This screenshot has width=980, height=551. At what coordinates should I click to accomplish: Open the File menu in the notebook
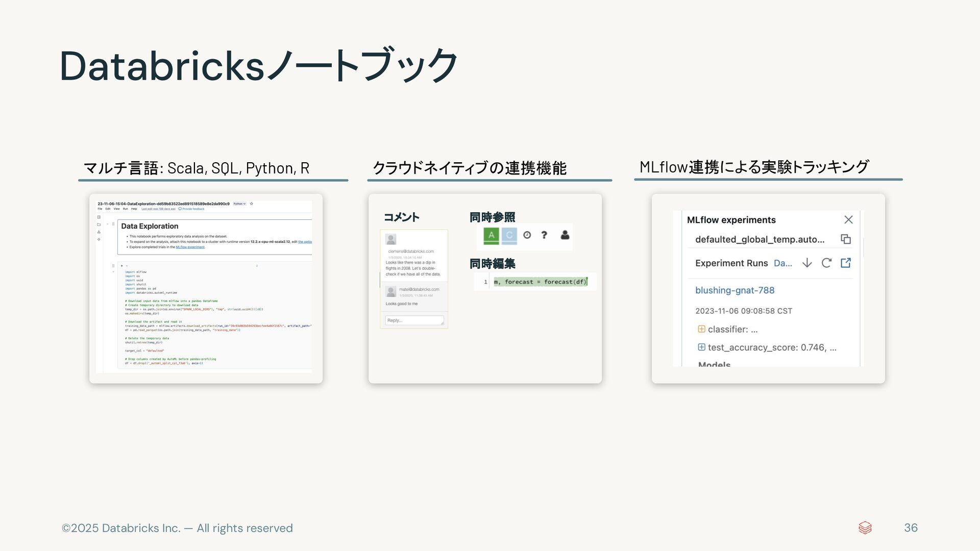[100, 209]
